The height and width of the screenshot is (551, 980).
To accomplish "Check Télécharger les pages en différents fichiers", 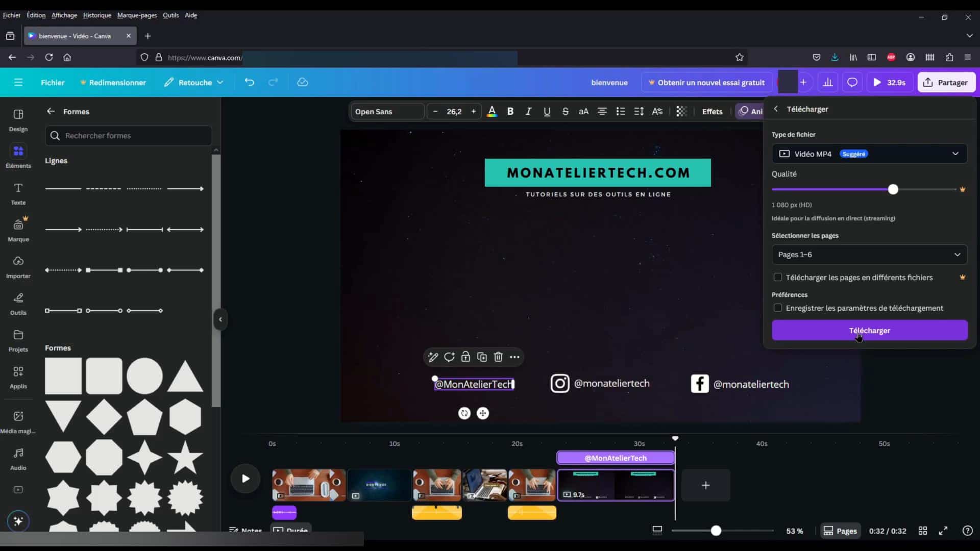I will (x=777, y=277).
